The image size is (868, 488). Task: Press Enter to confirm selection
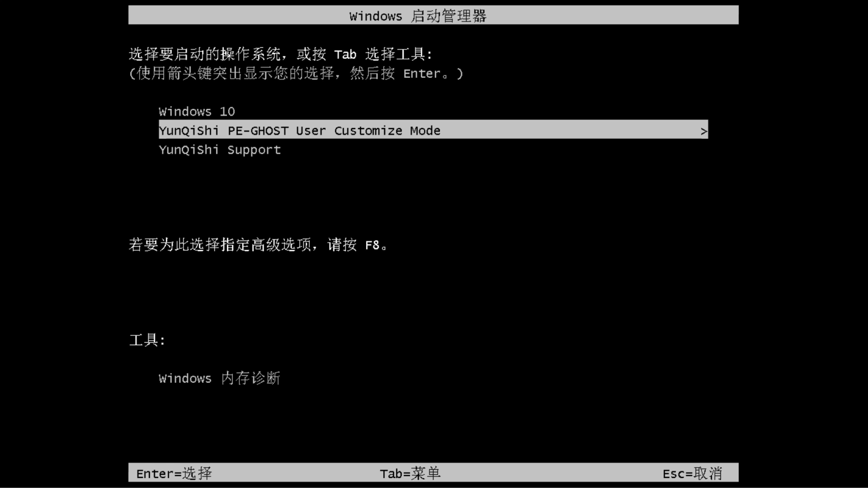tap(173, 473)
